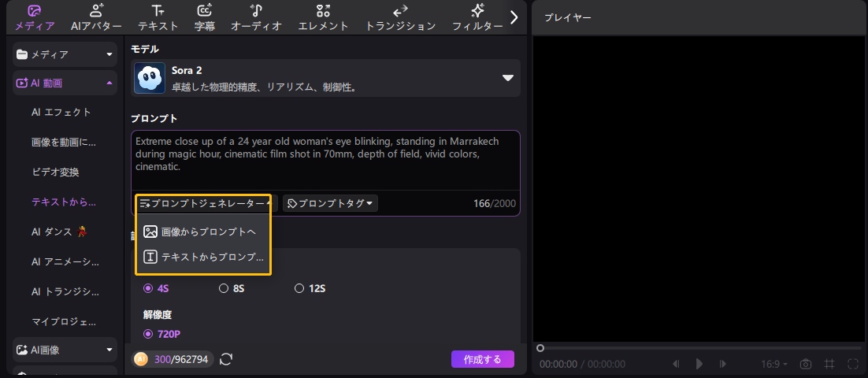Select AI アニメーシ... in the sidebar

point(65,261)
